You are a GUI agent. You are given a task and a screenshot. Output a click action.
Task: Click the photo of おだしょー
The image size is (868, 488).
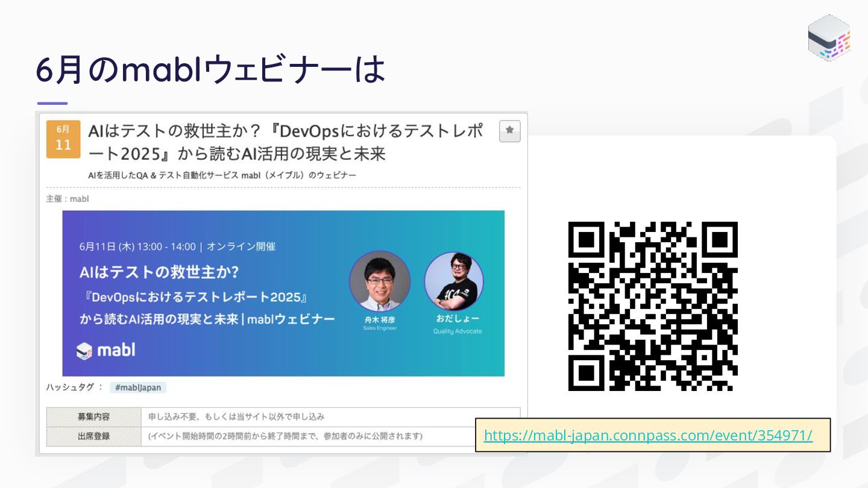pyautogui.click(x=454, y=281)
